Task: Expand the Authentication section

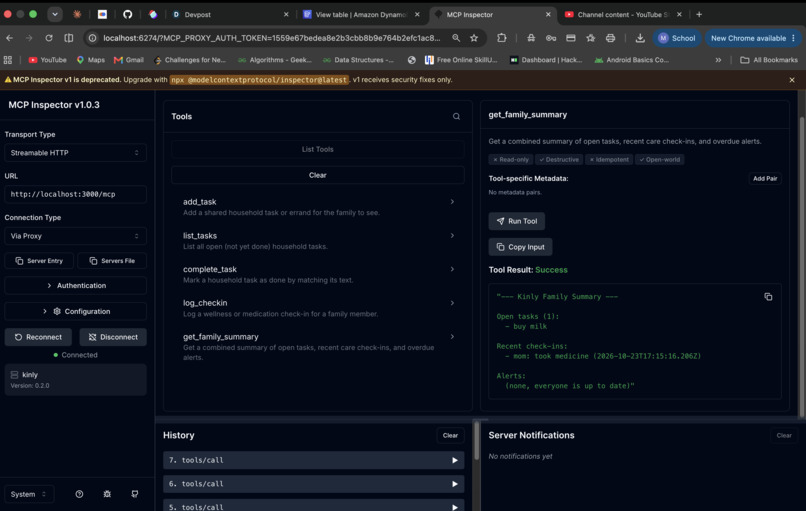Action: (x=75, y=285)
